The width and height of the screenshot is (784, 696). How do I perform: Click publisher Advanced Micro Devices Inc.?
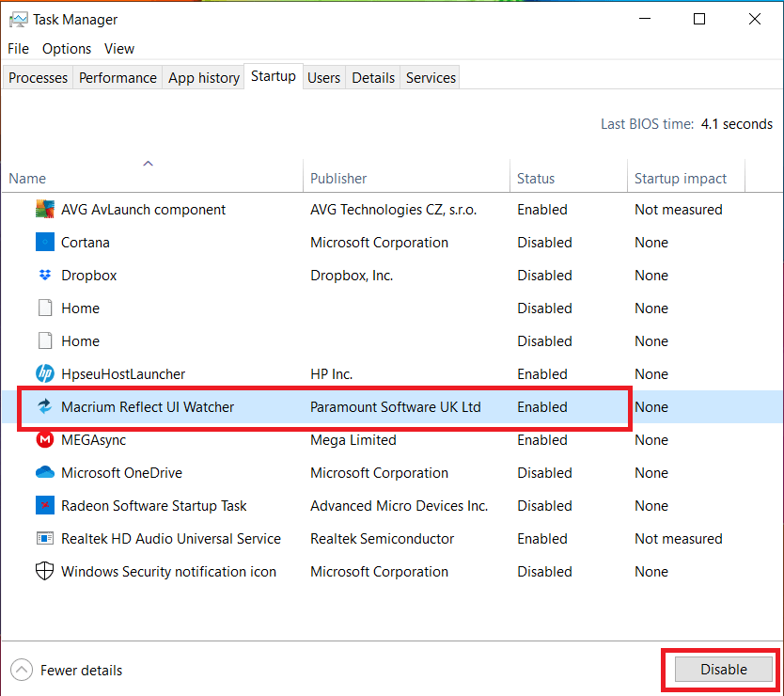click(399, 506)
